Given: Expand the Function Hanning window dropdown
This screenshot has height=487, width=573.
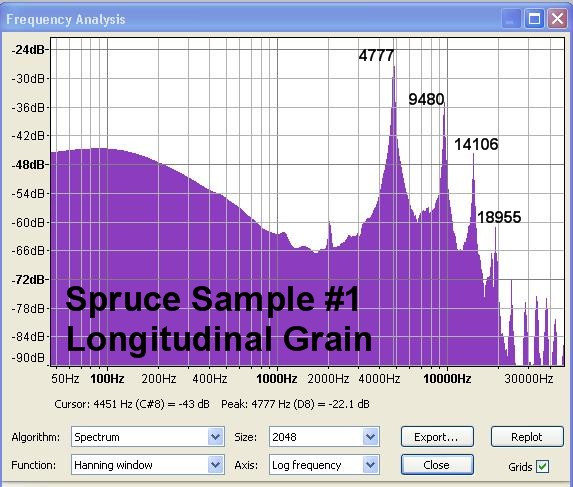Looking at the screenshot, I should point(216,464).
